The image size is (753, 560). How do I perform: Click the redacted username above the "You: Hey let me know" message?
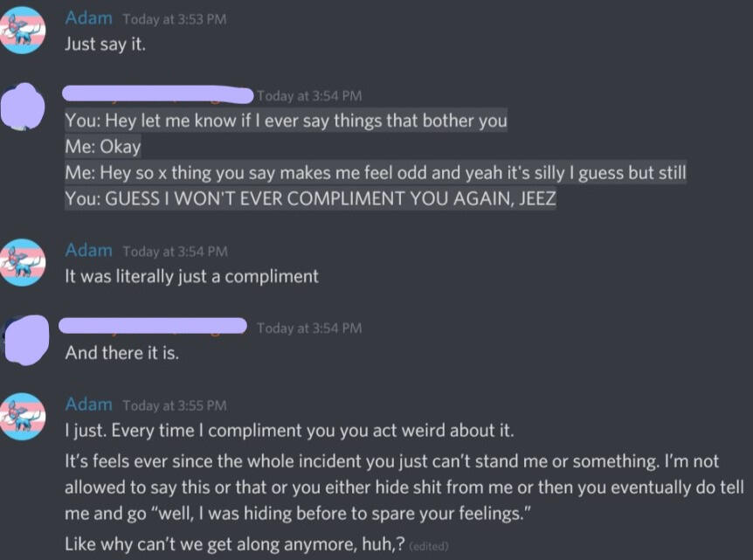157,93
